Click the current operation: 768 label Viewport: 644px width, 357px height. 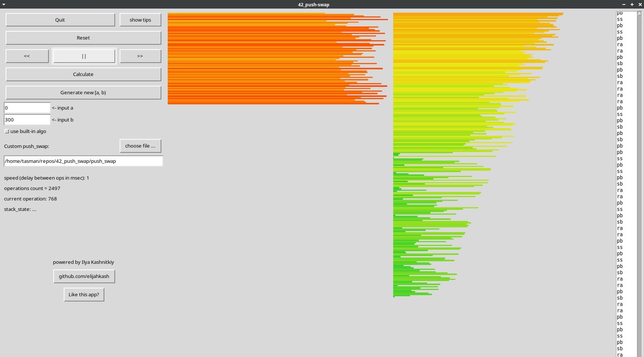pyautogui.click(x=31, y=199)
